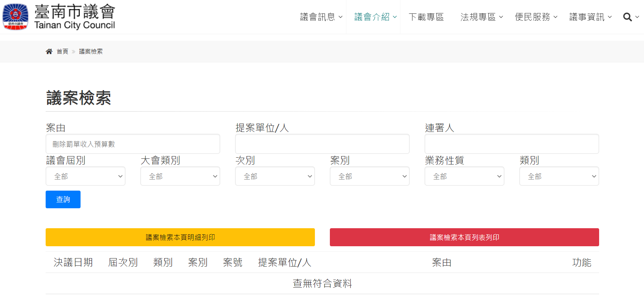Click the blue 查詢 button

[63, 199]
